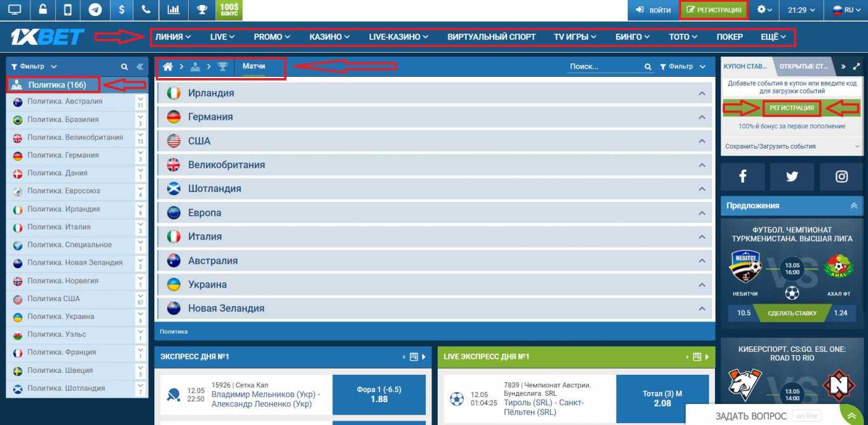Switch to the КУПОН СТАВ tab
The image size is (868, 425).
tap(745, 65)
